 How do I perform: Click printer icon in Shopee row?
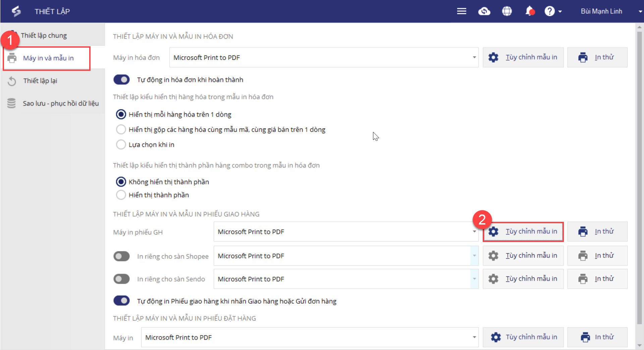tap(583, 256)
